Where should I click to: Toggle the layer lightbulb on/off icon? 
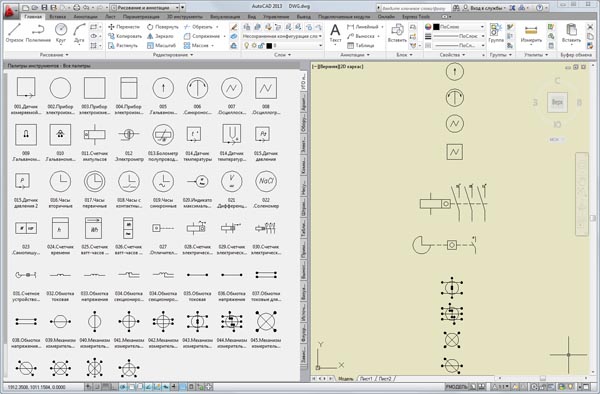[247, 46]
